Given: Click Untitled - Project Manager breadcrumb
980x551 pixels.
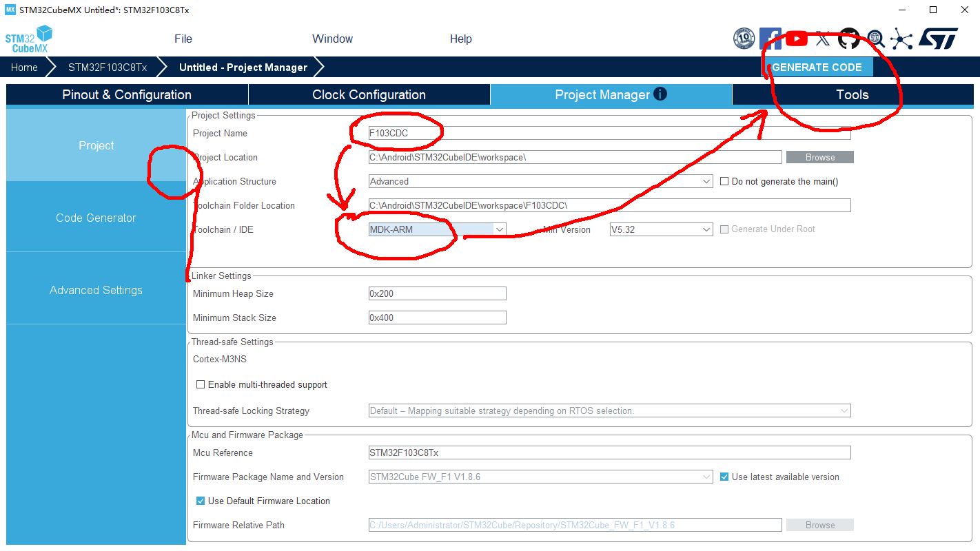Looking at the screenshot, I should coord(243,67).
